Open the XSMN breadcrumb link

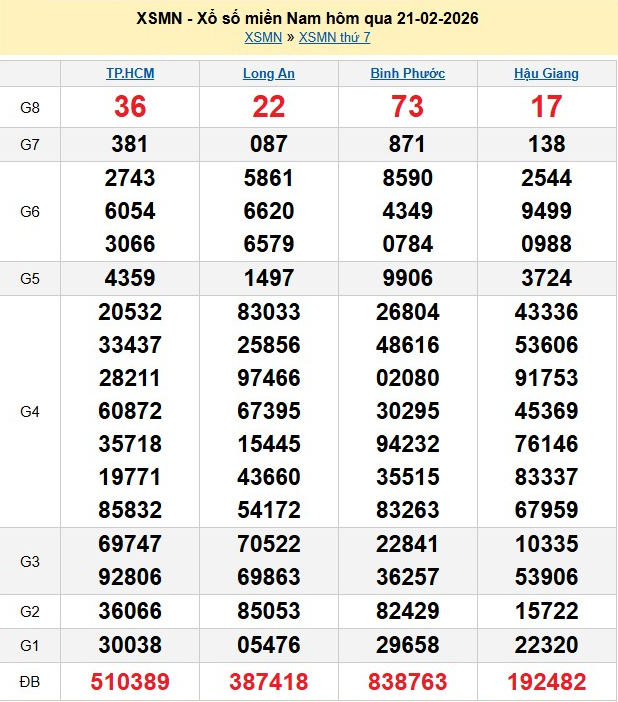click(x=263, y=37)
